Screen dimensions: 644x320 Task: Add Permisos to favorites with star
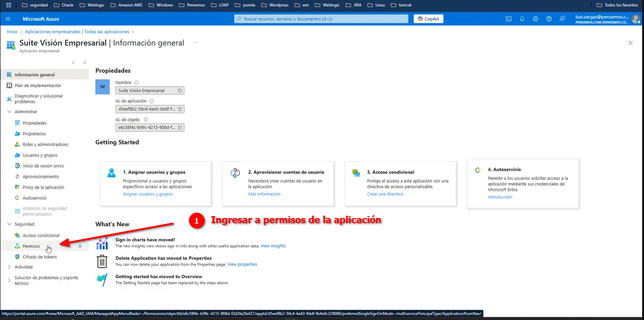coord(80,246)
